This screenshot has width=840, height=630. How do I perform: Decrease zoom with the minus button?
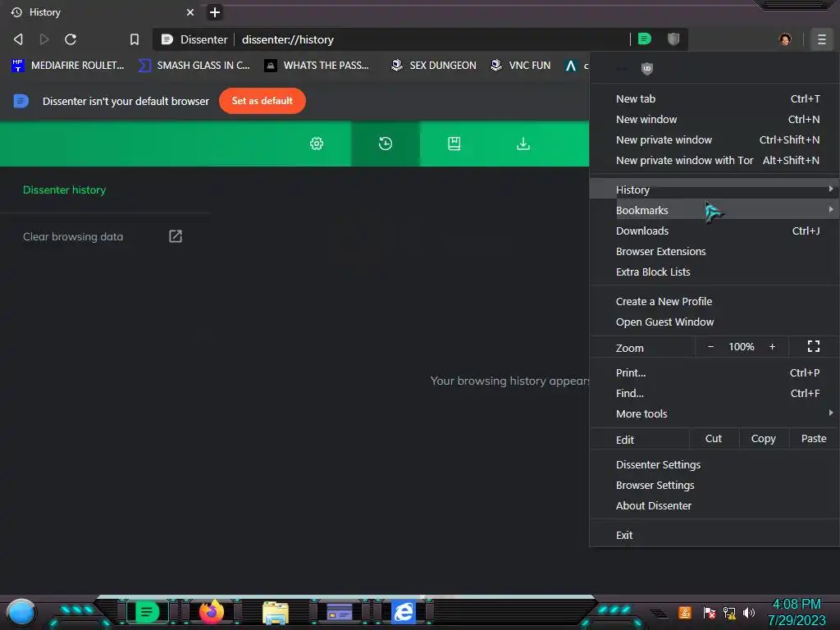click(710, 347)
